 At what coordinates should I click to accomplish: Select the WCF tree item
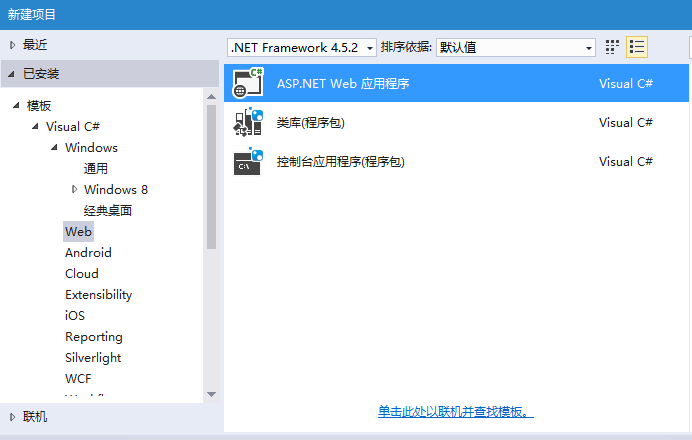coord(78,379)
